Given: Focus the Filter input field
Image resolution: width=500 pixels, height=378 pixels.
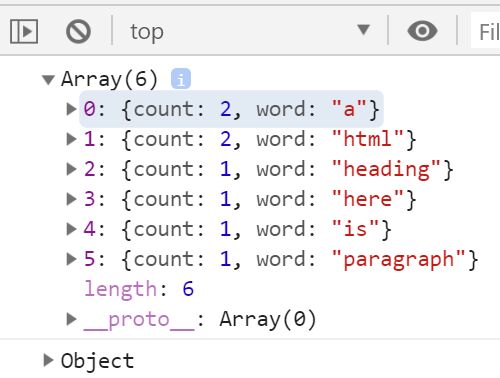Looking at the screenshot, I should coord(485,32).
